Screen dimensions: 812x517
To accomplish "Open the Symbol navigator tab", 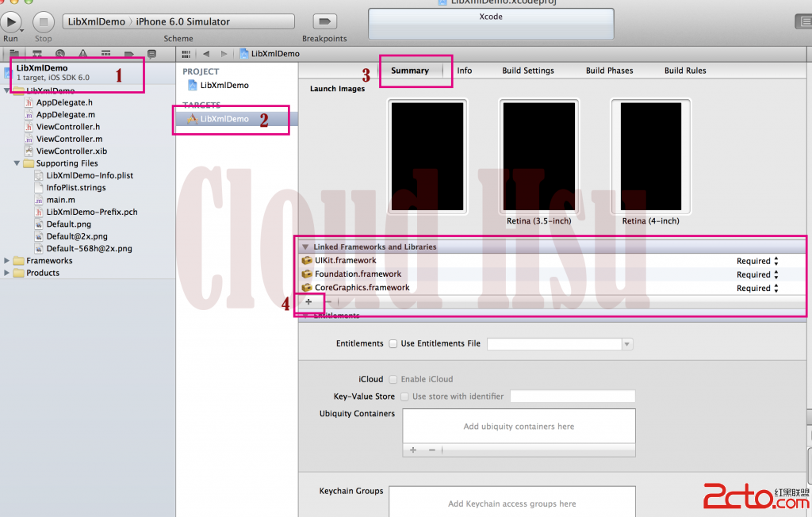I will pos(37,53).
